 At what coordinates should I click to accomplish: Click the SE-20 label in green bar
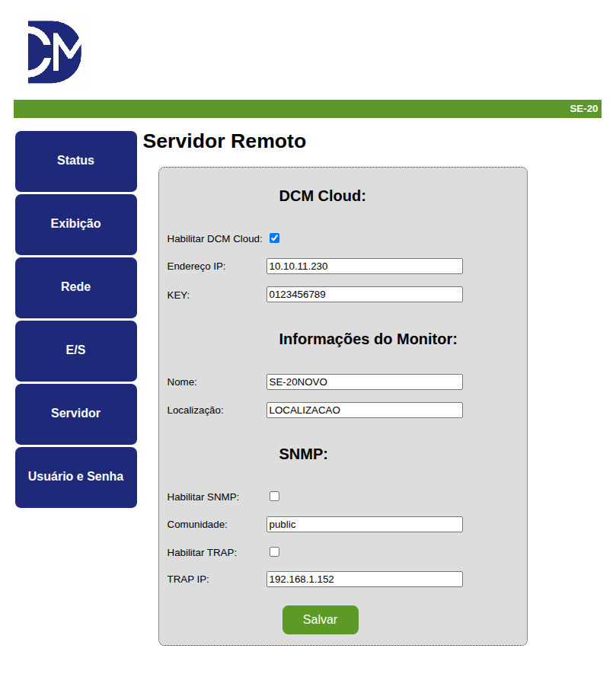(x=583, y=109)
